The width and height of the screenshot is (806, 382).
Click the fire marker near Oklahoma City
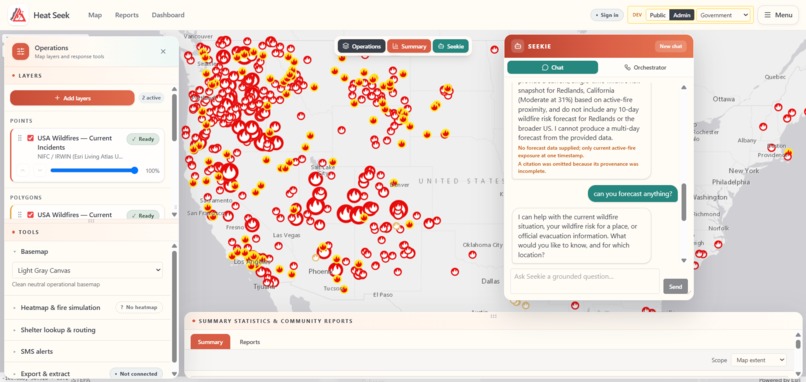(x=472, y=254)
